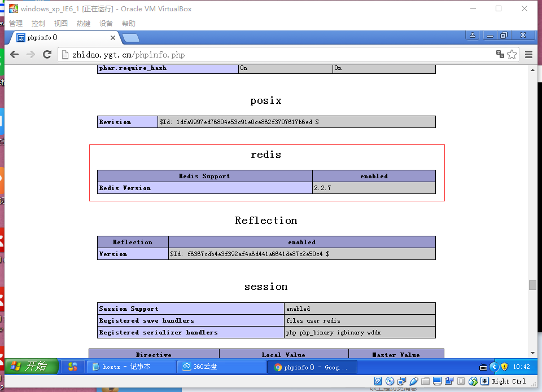Click the vertical scrollbar thumb

pyautogui.click(x=532, y=285)
